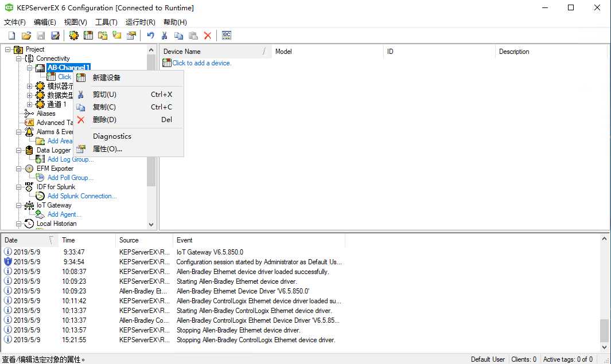
Task: Collapse the IoT Gateway node
Action: [x=18, y=205]
